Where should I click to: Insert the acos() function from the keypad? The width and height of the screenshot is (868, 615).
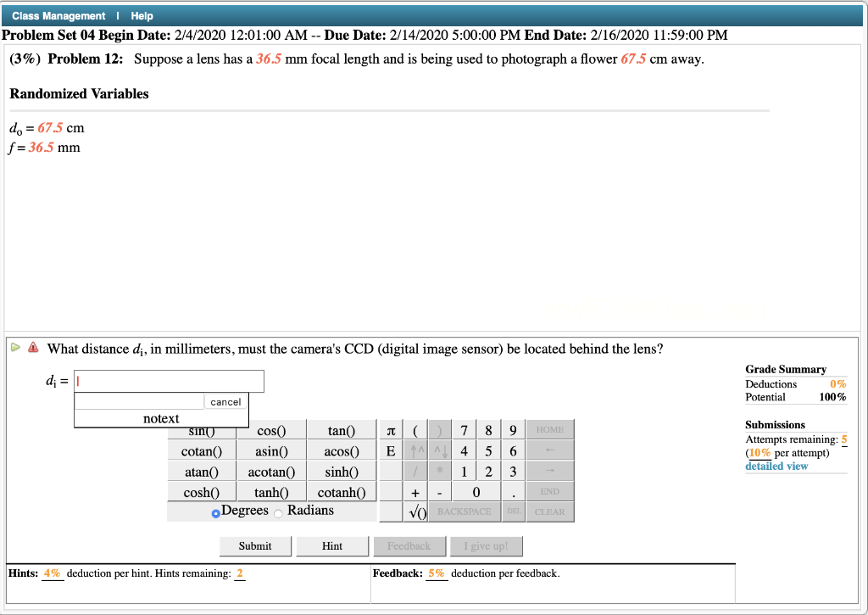342,450
